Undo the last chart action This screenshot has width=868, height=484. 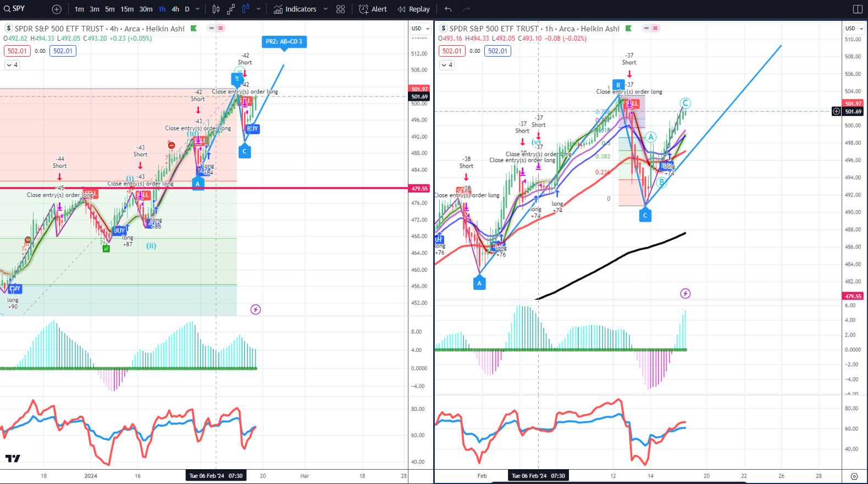point(448,9)
